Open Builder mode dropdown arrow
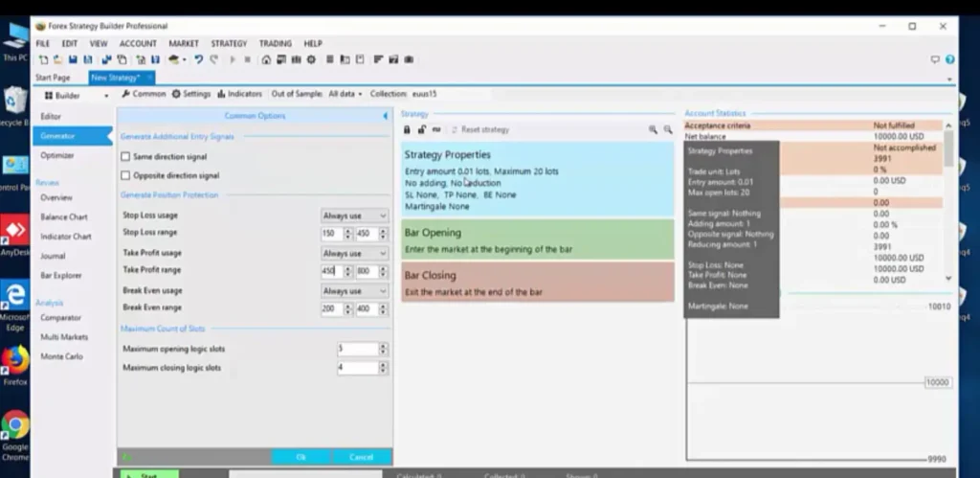Viewport: 980px width, 478px height. point(106,96)
